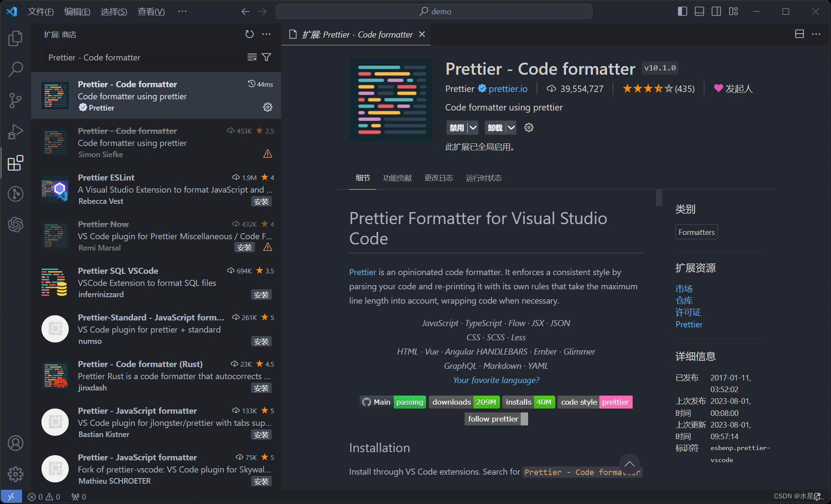This screenshot has width=831, height=504.
Task: Go forward in navigation history
Action: [262, 12]
